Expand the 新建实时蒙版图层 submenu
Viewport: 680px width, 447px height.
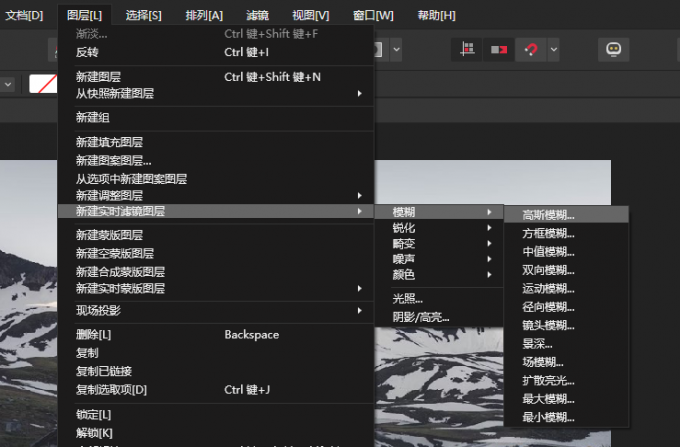point(216,289)
